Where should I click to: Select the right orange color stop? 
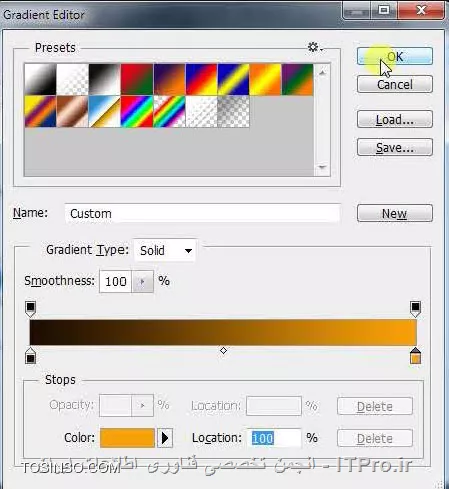coord(415,355)
